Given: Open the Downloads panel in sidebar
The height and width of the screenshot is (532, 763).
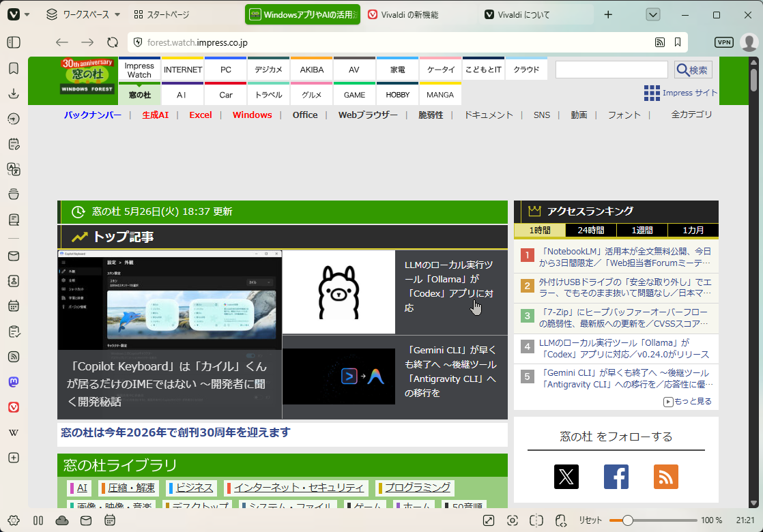Looking at the screenshot, I should (14, 93).
